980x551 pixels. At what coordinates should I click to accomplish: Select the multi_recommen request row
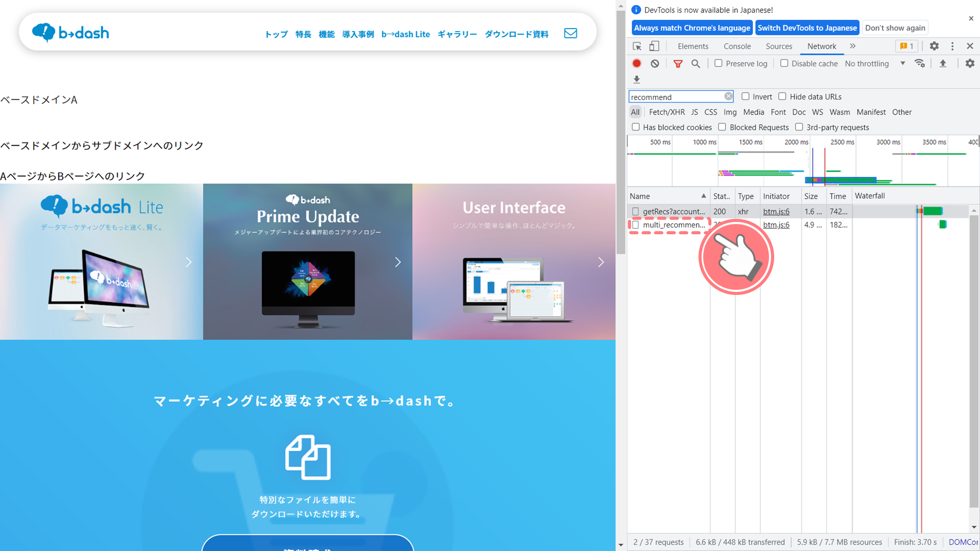(797, 225)
